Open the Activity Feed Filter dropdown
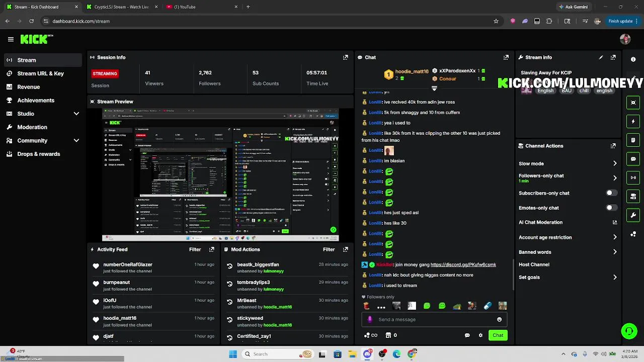This screenshot has width=644, height=362. pyautogui.click(x=195, y=249)
